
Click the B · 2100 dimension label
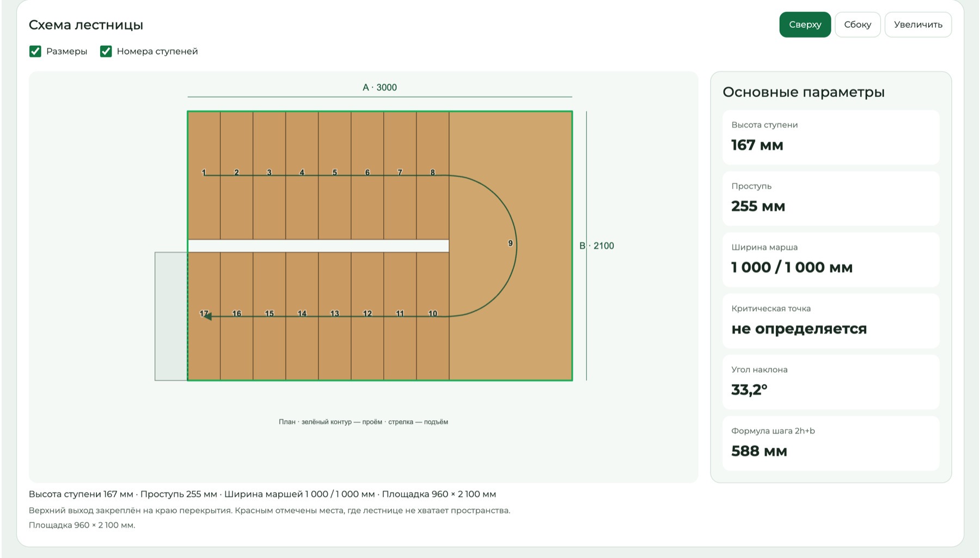597,246
